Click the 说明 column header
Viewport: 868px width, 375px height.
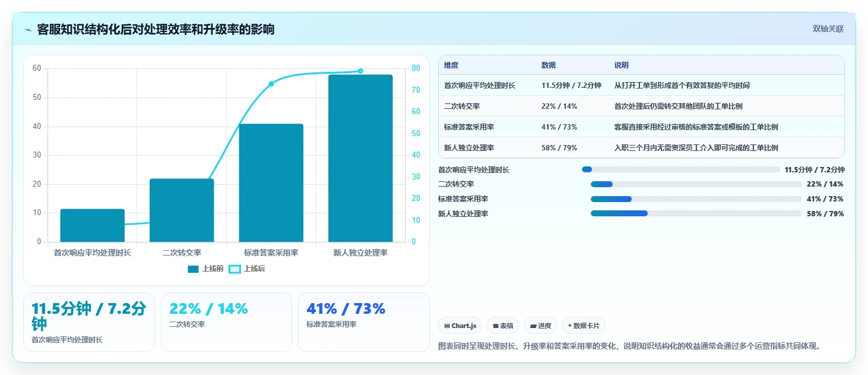coord(622,65)
